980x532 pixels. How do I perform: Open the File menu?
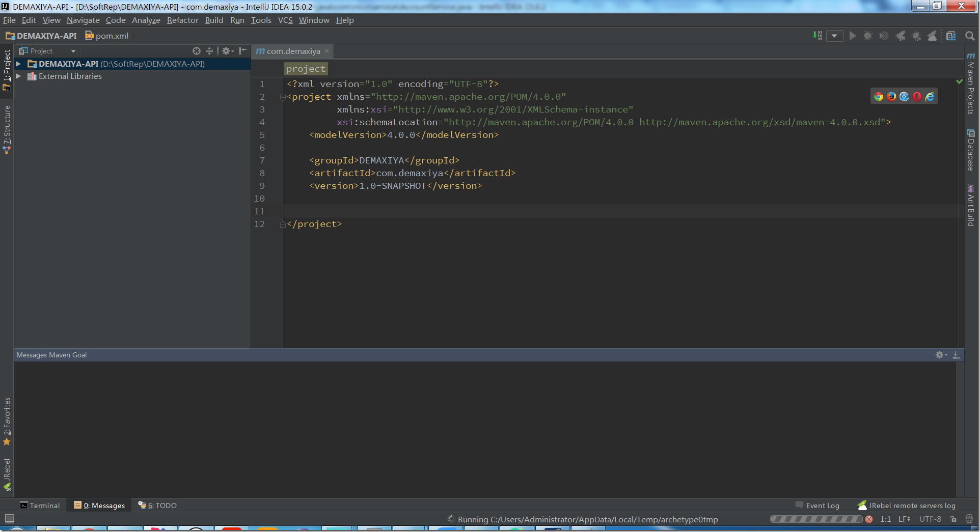click(x=9, y=20)
